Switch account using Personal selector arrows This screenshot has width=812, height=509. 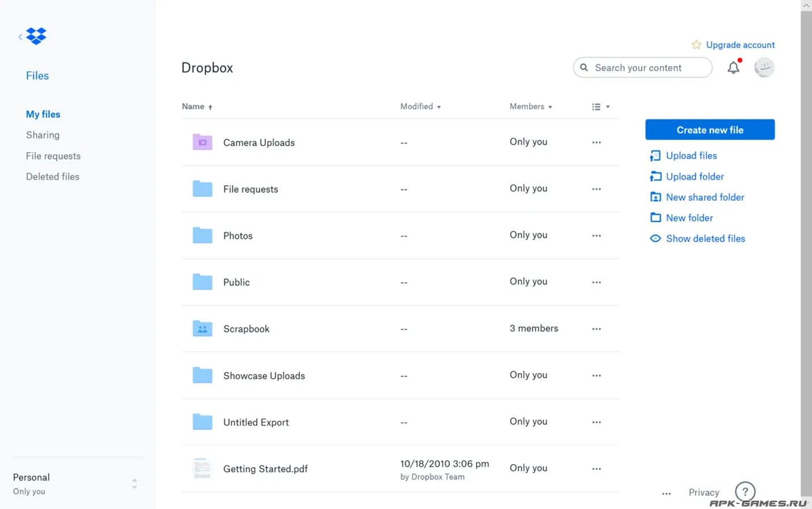135,483
